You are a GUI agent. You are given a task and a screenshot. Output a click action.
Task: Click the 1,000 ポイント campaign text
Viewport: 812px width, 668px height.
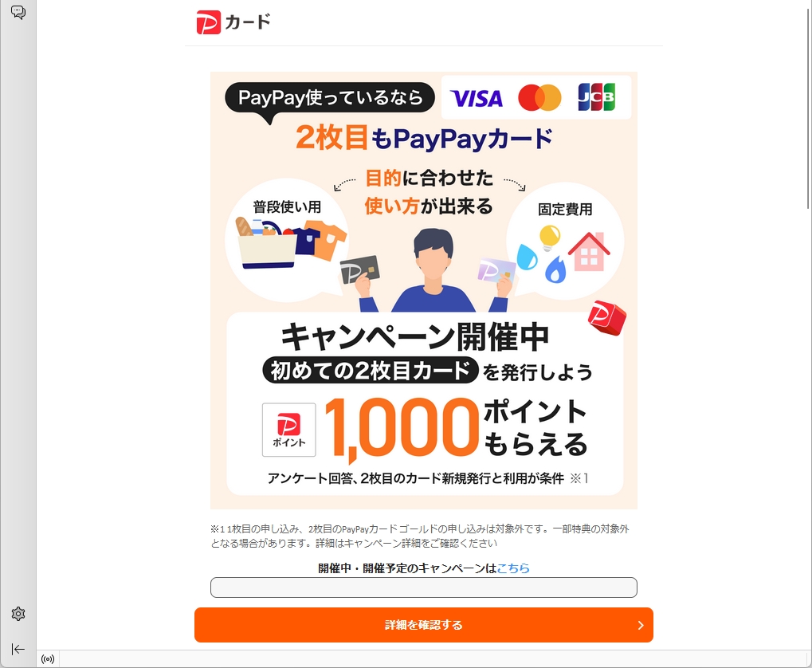tap(456, 428)
